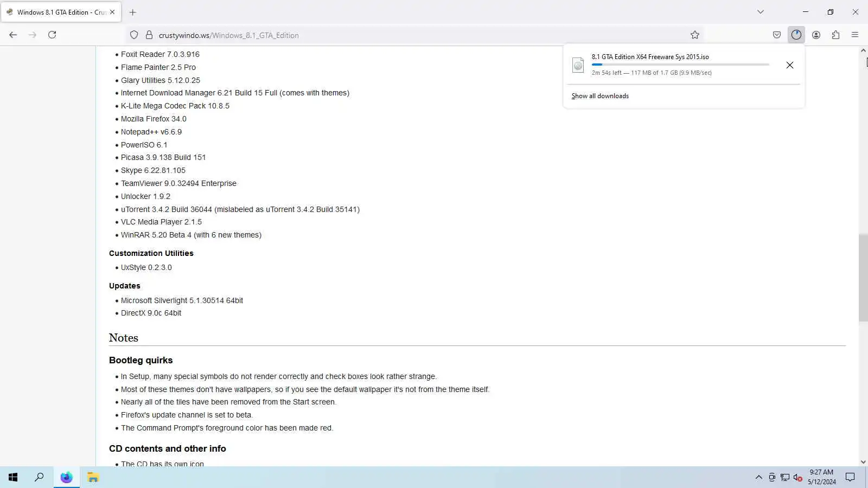Screen dimensions: 868x488
Task: Open Firefox account menu
Action: (816, 35)
